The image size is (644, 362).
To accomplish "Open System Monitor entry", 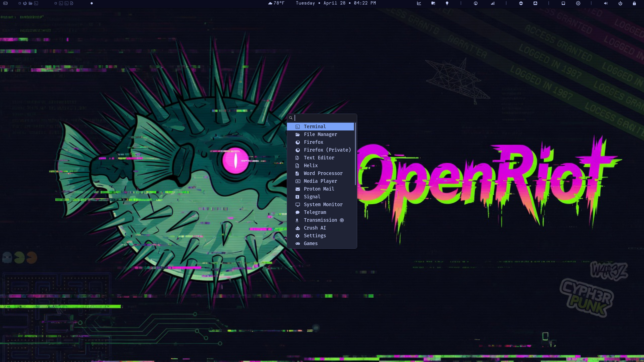I will tap(320, 204).
